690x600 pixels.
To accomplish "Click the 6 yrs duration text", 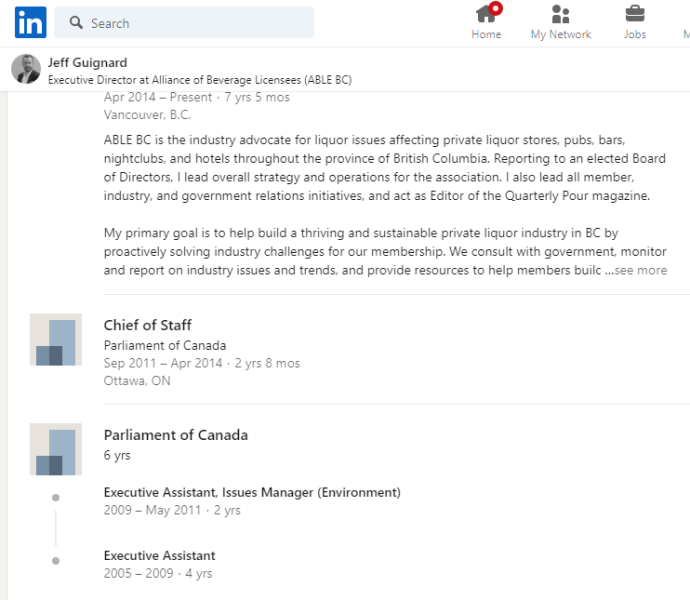I will click(x=117, y=455).
